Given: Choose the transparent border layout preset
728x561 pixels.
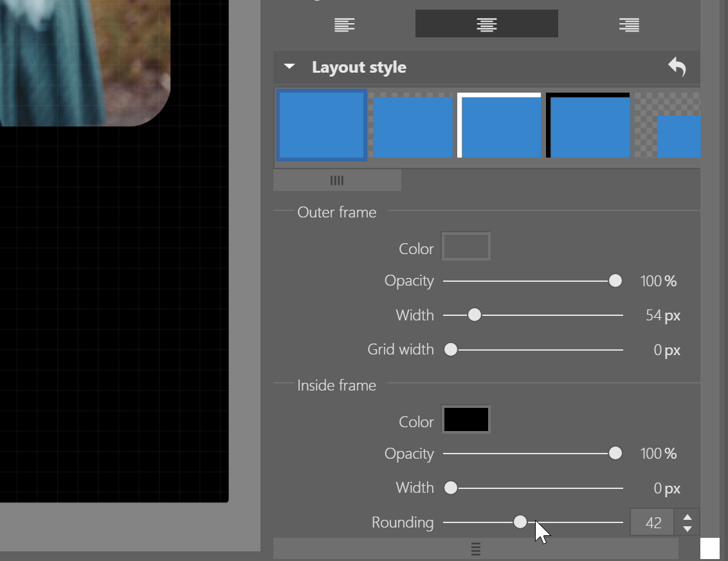Looking at the screenshot, I should click(412, 125).
